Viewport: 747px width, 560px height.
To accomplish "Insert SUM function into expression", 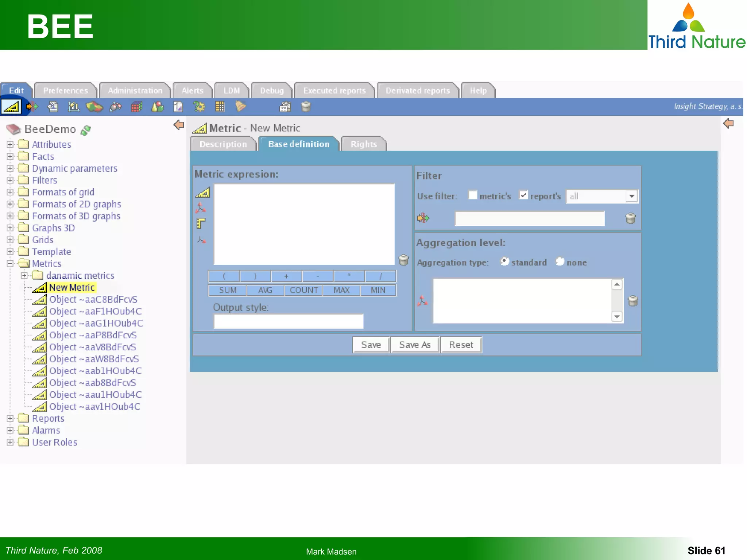I will (228, 290).
